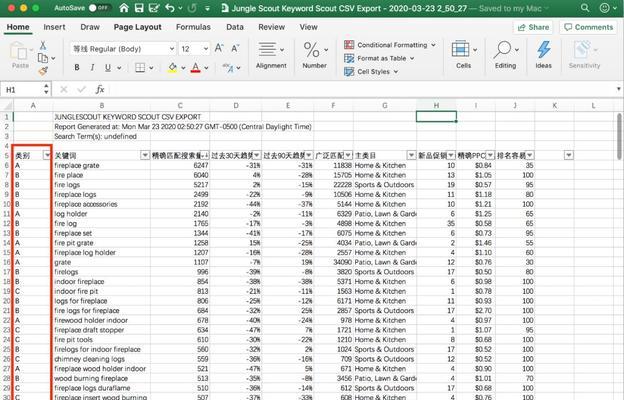The height and width of the screenshot is (400, 624).
Task: Open Cell Styles menu
Action: (x=371, y=72)
